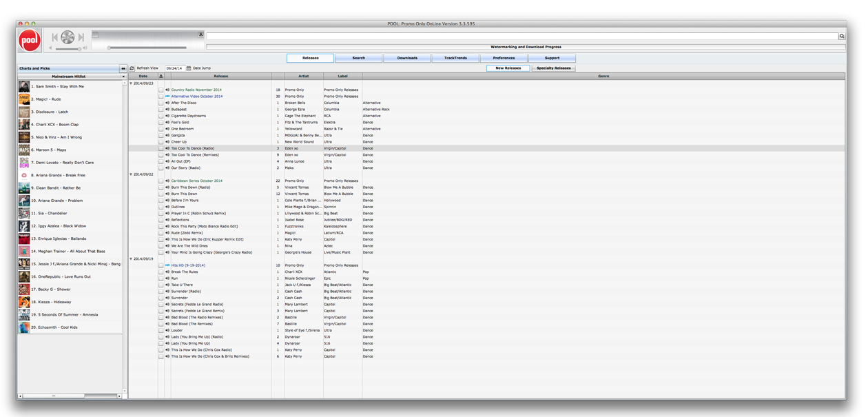Screen dimensions: 868x417
Task: Click the Refresh View icon
Action: [x=132, y=68]
